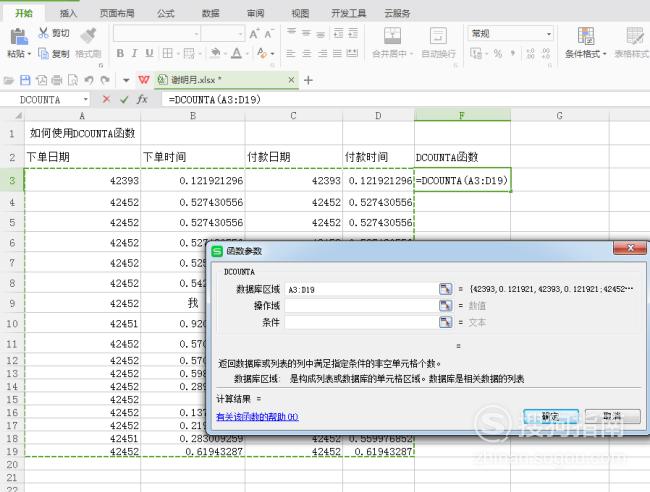Screen dimensions: 650x492
Task: Redo the last action
Action: tap(105, 80)
